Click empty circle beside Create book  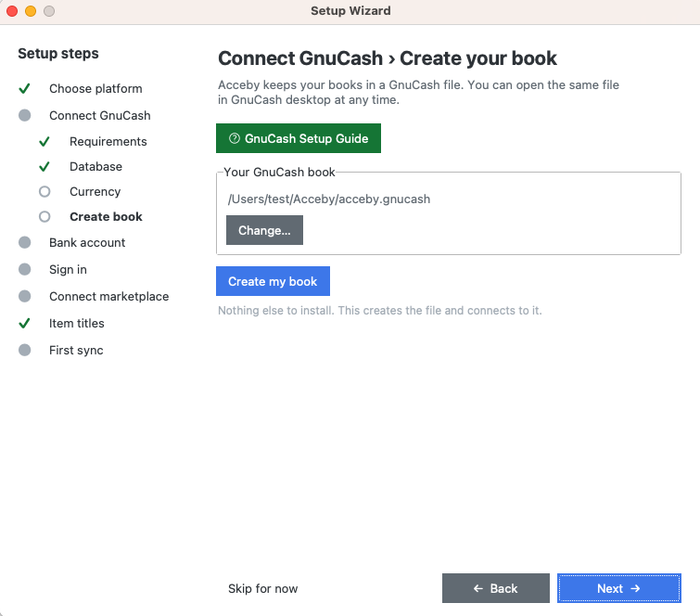point(45,217)
